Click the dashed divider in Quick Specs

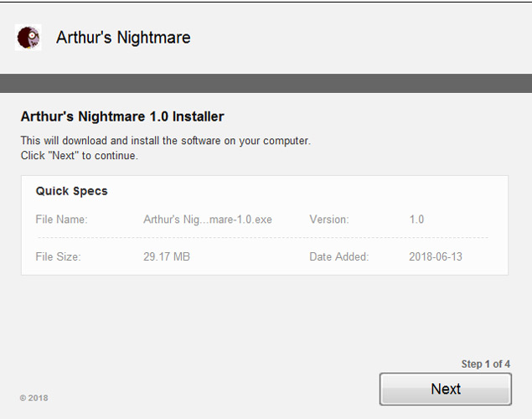coord(263,238)
